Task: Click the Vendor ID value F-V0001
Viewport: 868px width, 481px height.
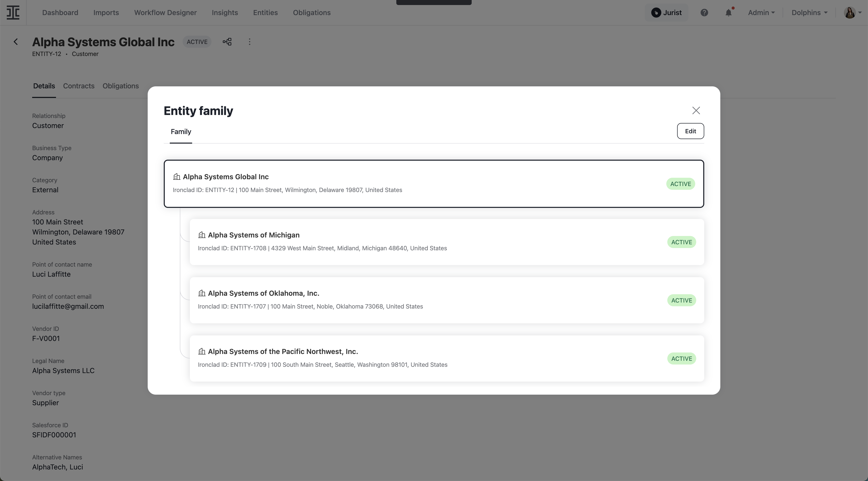Action: click(46, 338)
